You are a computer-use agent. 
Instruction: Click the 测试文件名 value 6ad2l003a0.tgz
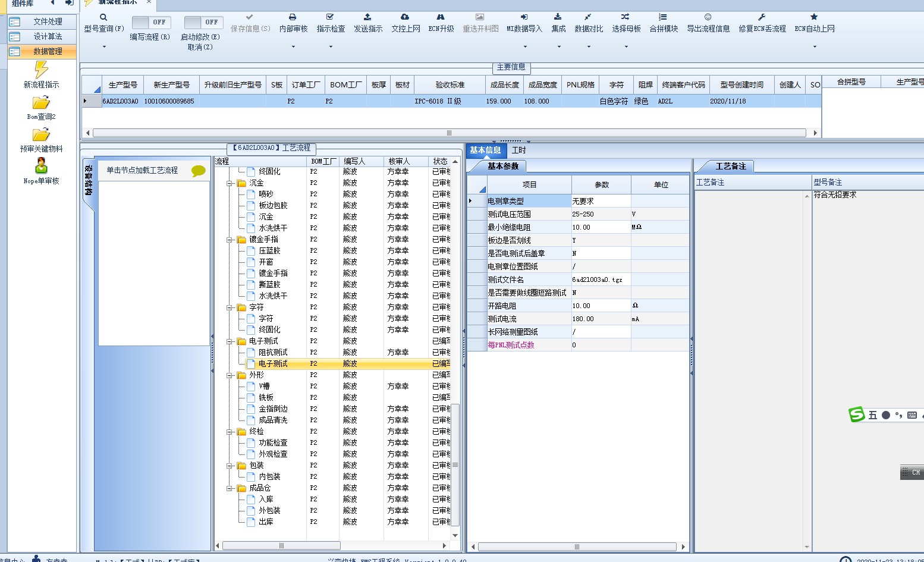pos(601,280)
